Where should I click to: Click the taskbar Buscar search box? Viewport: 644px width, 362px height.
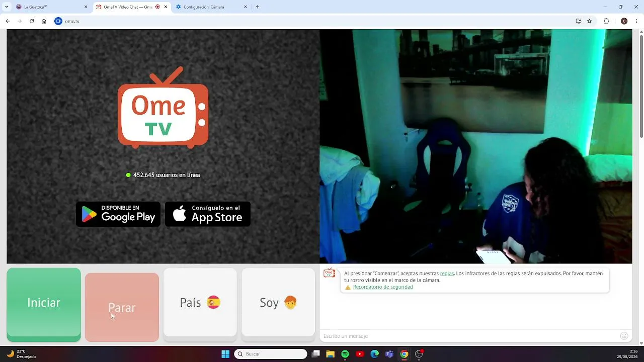pyautogui.click(x=271, y=354)
